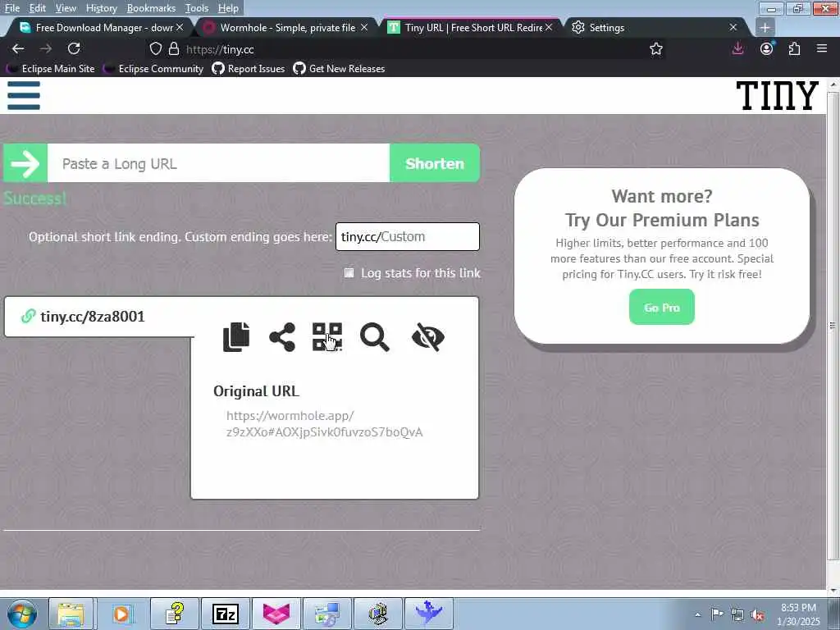Close the Free Download Manager tab
This screenshot has width=840, height=630.
[180, 27]
